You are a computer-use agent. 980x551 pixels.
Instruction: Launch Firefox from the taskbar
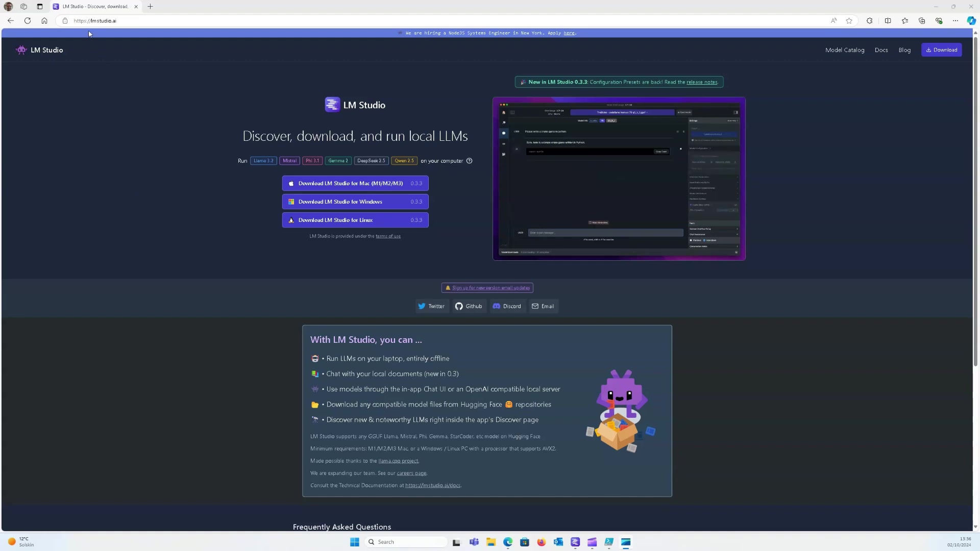tap(541, 542)
